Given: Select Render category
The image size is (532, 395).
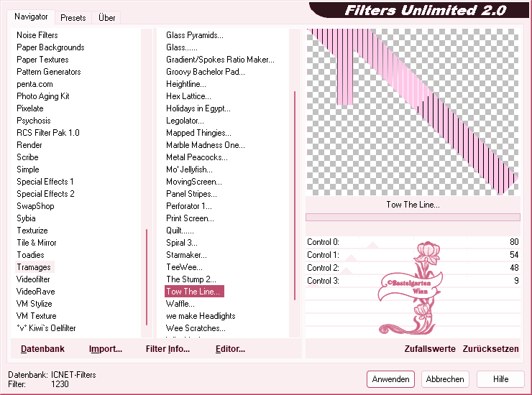Looking at the screenshot, I should [x=29, y=145].
